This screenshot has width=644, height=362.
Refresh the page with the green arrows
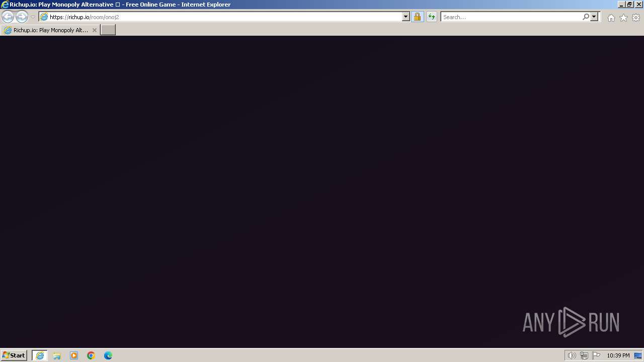432,17
